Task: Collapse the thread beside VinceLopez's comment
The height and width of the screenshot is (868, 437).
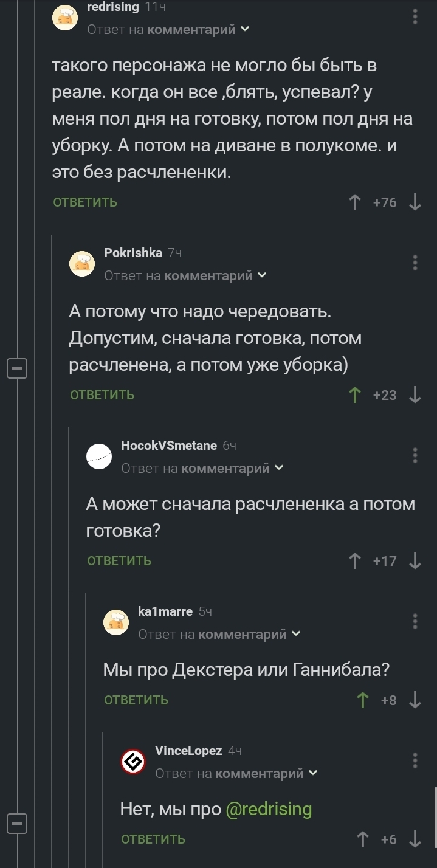Action: pyautogui.click(x=17, y=823)
